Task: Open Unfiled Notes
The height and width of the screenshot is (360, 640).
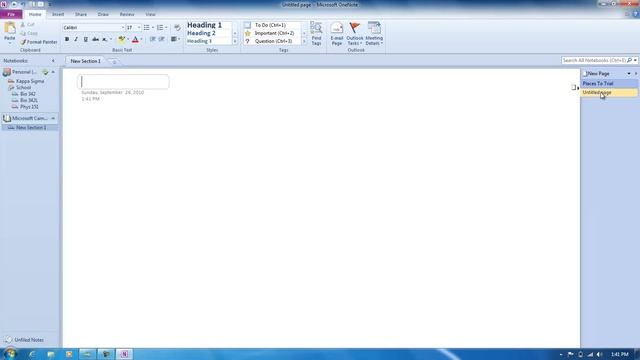Action: click(x=24, y=340)
